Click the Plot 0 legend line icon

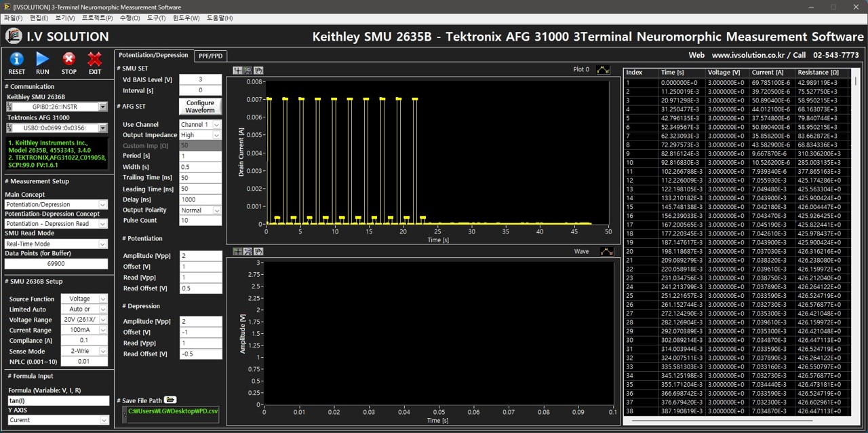pyautogui.click(x=604, y=69)
